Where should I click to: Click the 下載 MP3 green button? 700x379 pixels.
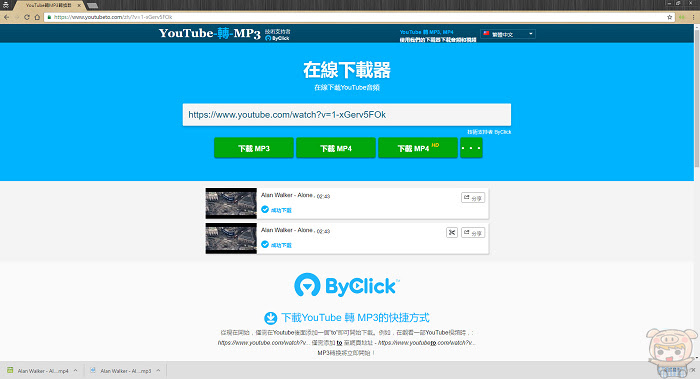point(254,148)
